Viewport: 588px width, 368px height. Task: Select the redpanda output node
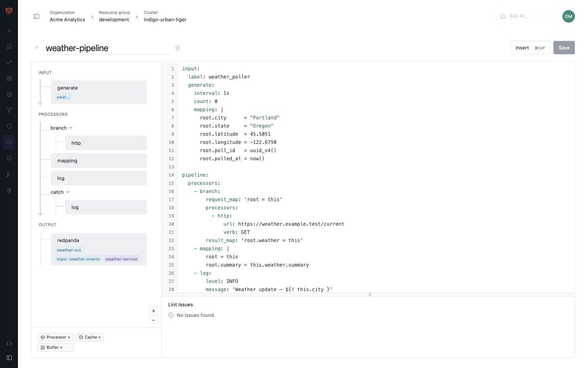[x=99, y=249]
